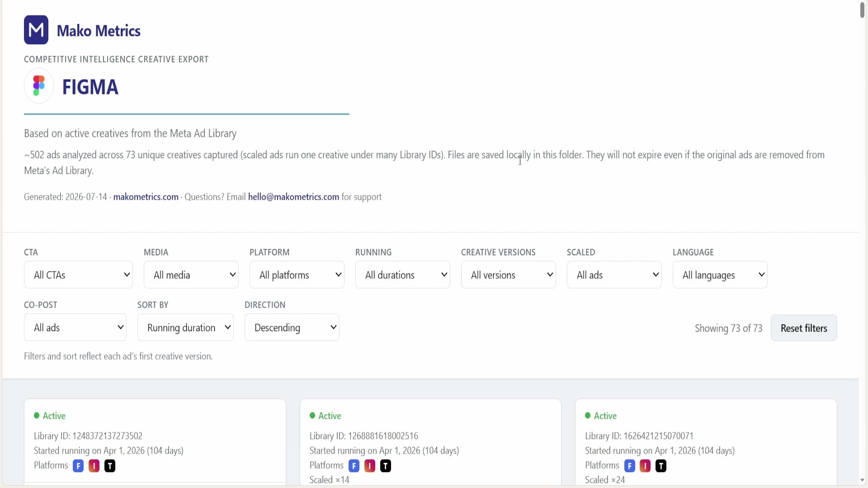Screen dimensions: 868x488
Task: Click green Active status dot on ad 1626421215070071
Action: [x=588, y=415]
